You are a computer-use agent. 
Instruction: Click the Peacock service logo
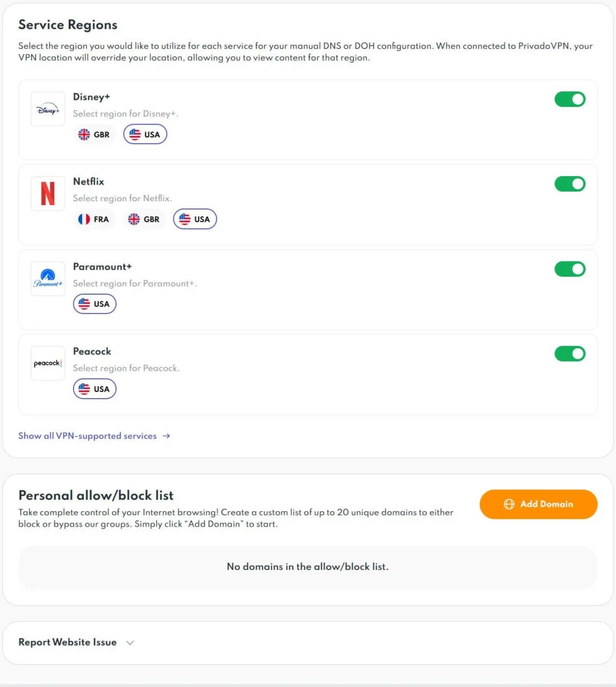(47, 363)
